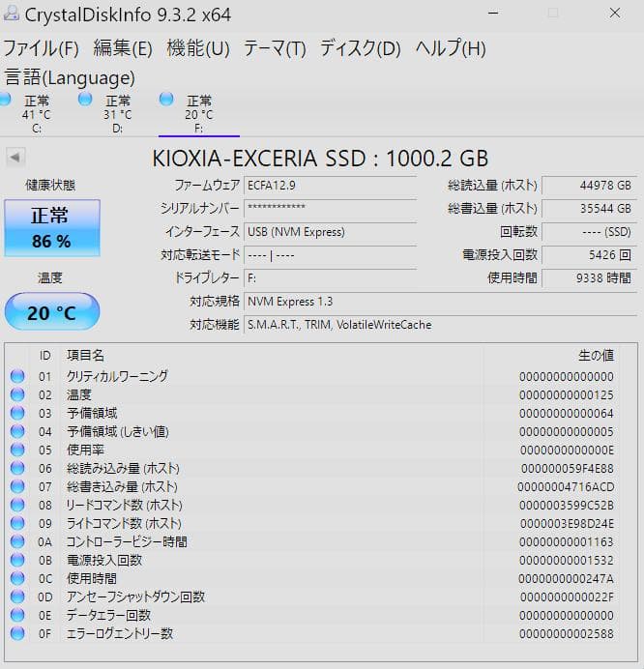The image size is (644, 669).
Task: Click the status orb for ID 0F エラーログエントリー数
Action: pyautogui.click(x=17, y=633)
